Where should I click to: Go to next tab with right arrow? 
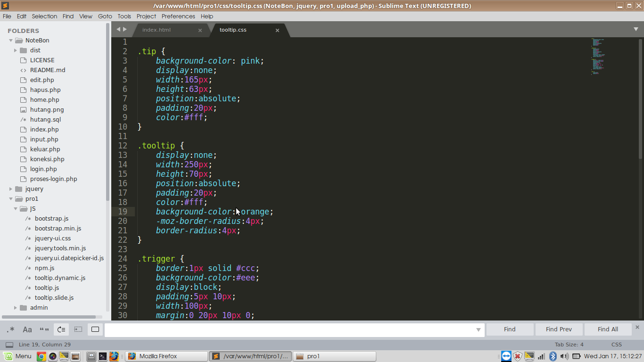click(x=125, y=29)
